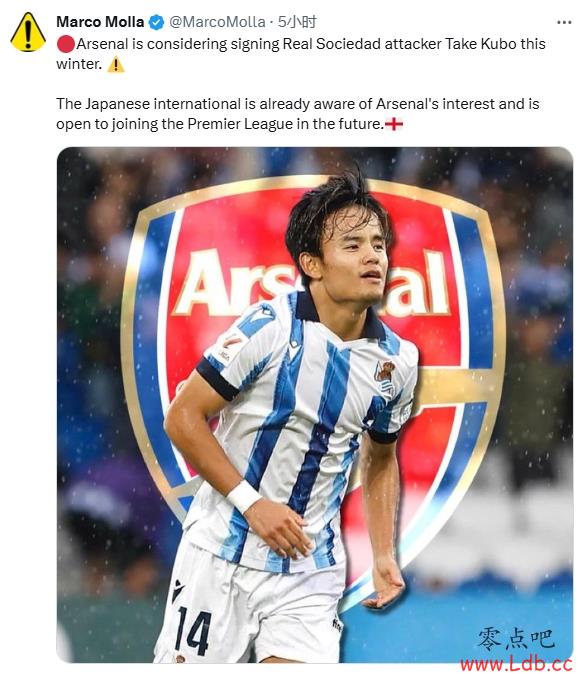Image resolution: width=582 pixels, height=674 pixels.
Task: Open the @MarcoMolla handle link
Action: [217, 22]
